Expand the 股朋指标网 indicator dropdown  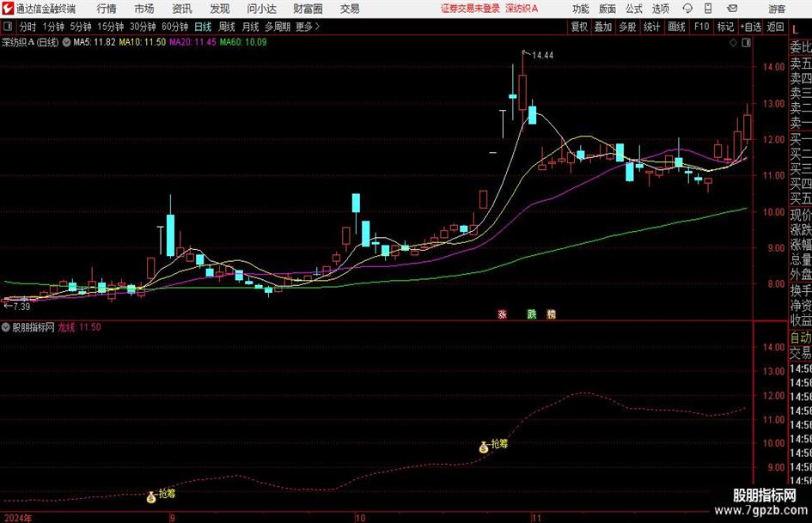coord(6,327)
